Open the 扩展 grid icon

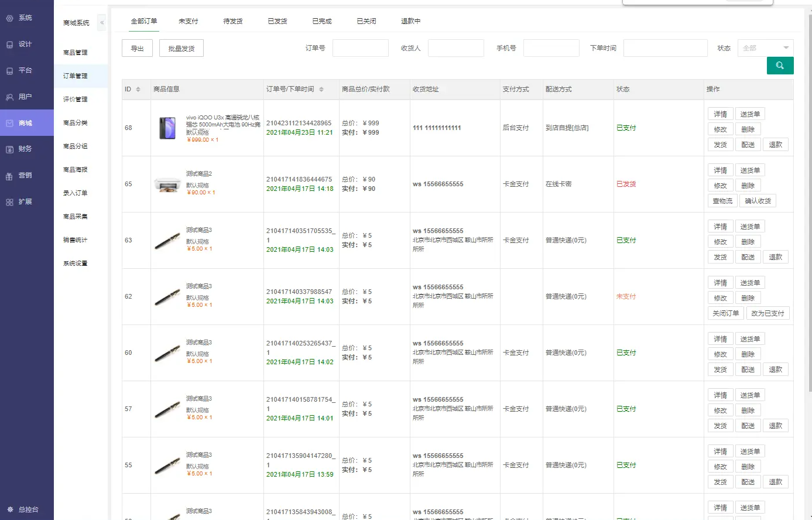pos(9,202)
